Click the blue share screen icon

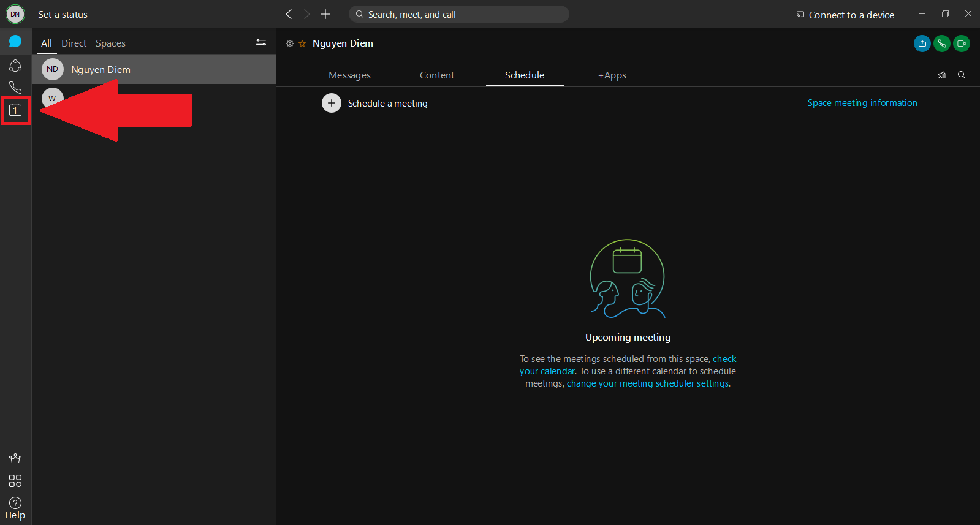pyautogui.click(x=922, y=43)
